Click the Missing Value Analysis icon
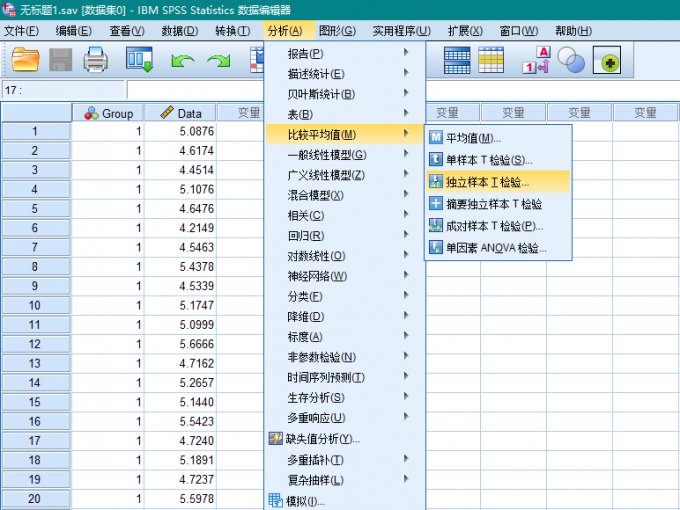This screenshot has height=510, width=680. (x=275, y=438)
